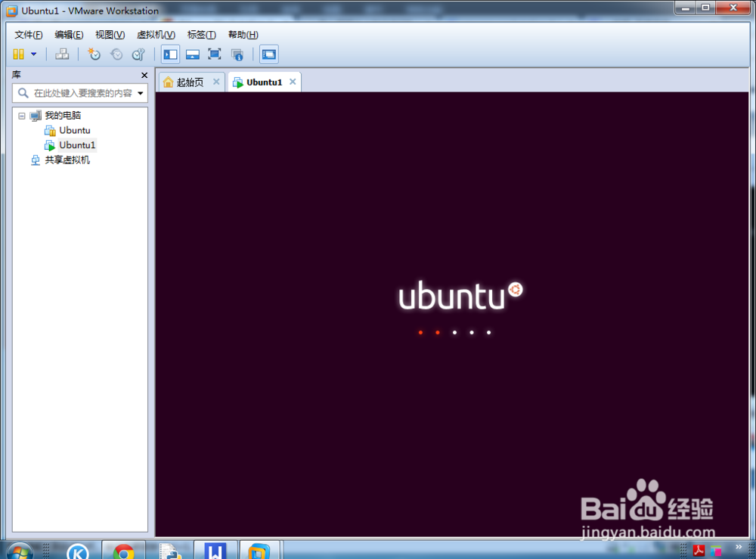The height and width of the screenshot is (559, 756).
Task: Select 共享虚拟机 in the library
Action: [67, 160]
